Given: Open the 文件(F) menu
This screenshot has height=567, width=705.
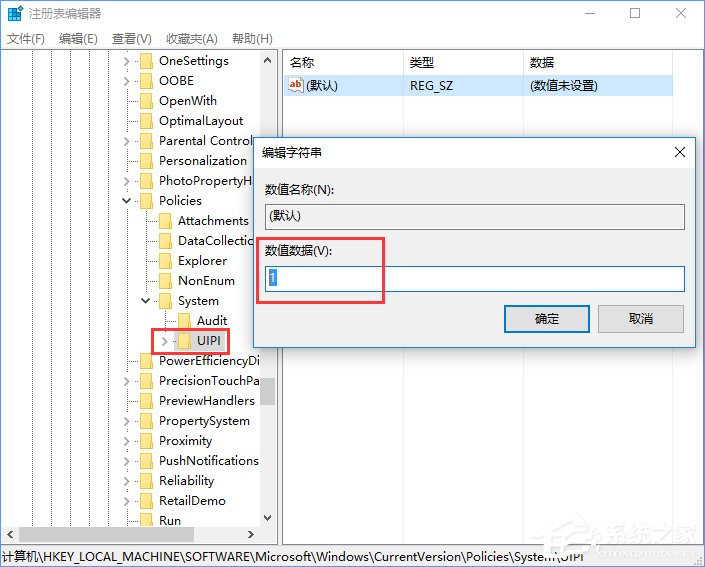Looking at the screenshot, I should click(x=26, y=39).
